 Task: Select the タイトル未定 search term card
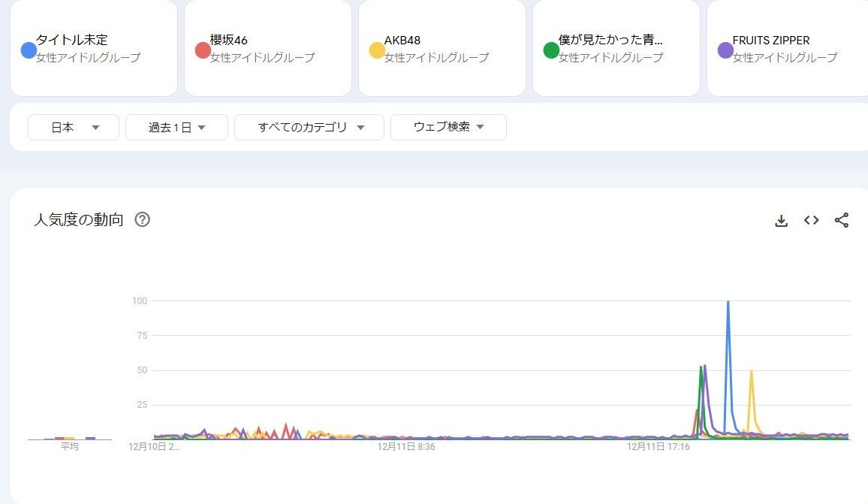[94, 48]
